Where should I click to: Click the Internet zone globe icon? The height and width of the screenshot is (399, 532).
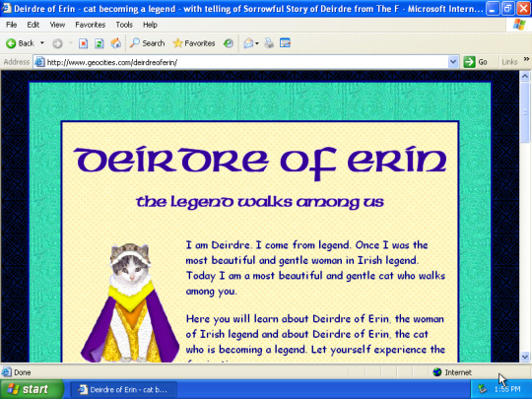437,372
